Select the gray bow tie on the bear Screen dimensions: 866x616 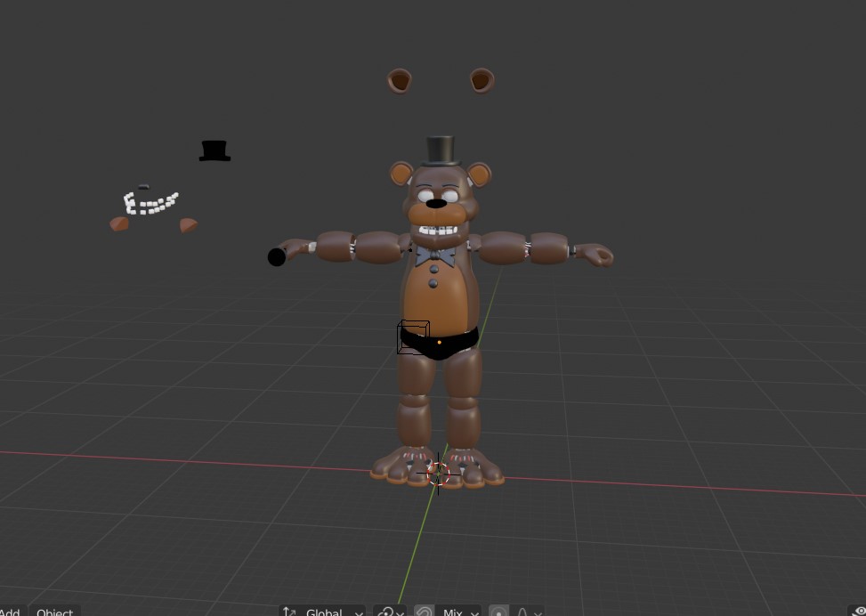coord(434,255)
